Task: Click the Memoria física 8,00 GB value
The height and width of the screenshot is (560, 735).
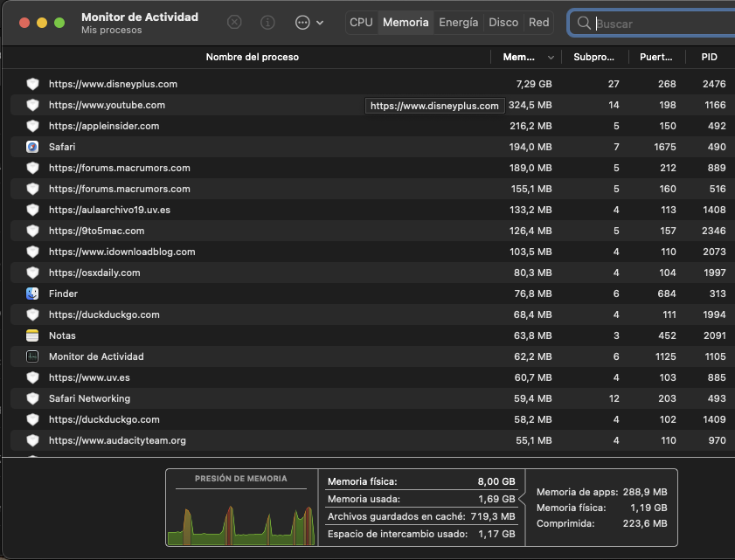Action: (496, 481)
